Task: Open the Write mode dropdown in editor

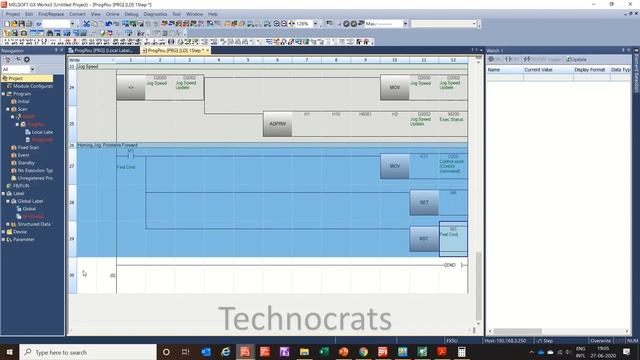Action: pos(113,60)
